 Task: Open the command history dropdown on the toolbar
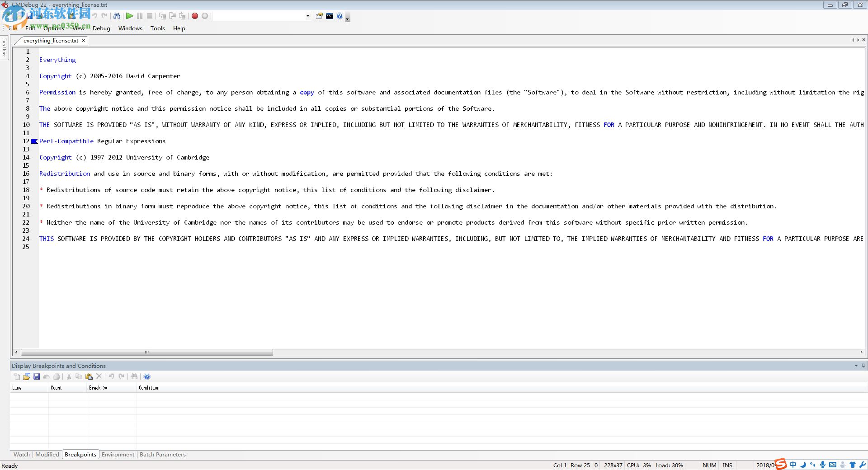point(308,16)
